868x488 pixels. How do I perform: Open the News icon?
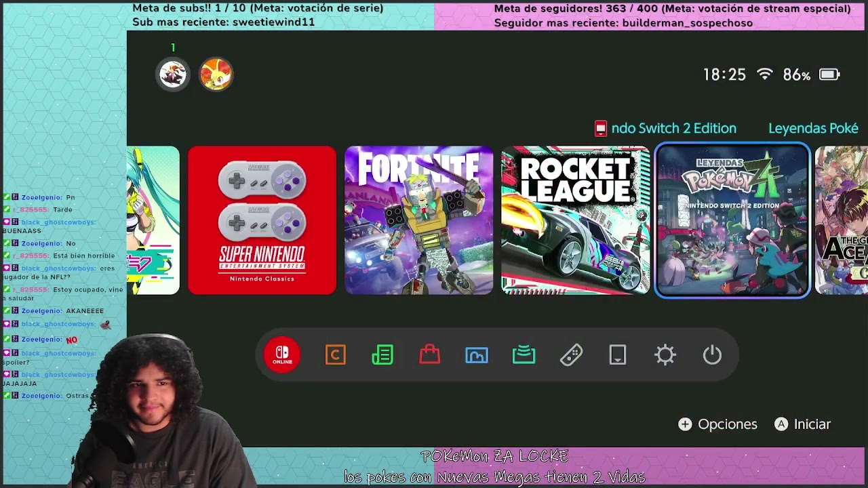point(382,354)
